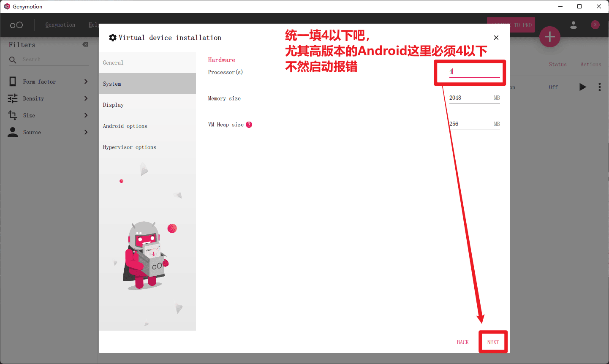Close the Virtual device installation dialog
609x364 pixels.
(496, 38)
